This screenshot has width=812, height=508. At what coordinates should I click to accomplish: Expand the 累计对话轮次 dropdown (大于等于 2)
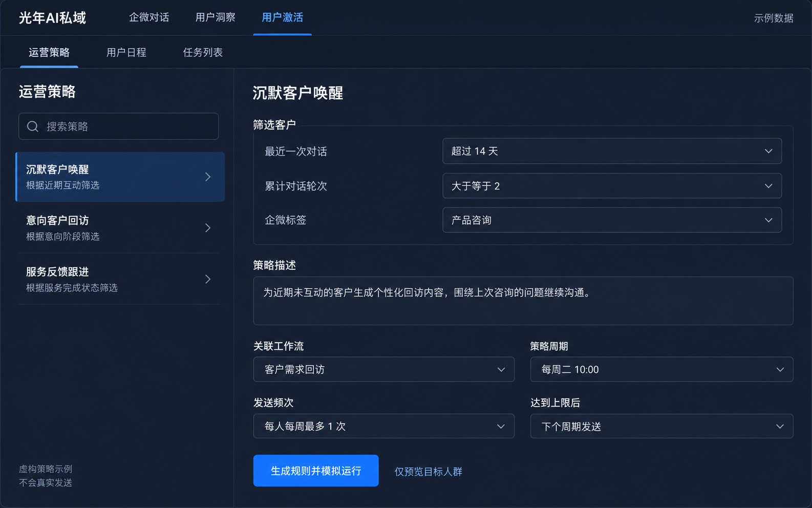pos(612,186)
